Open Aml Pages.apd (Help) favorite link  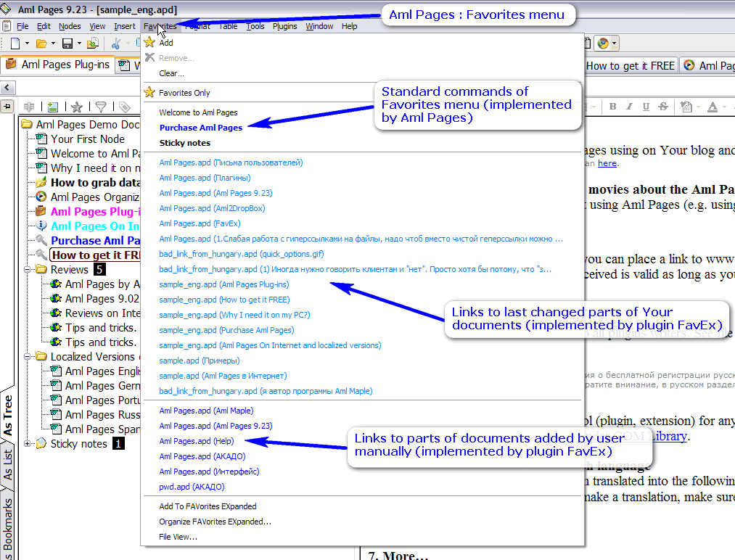coord(197,441)
